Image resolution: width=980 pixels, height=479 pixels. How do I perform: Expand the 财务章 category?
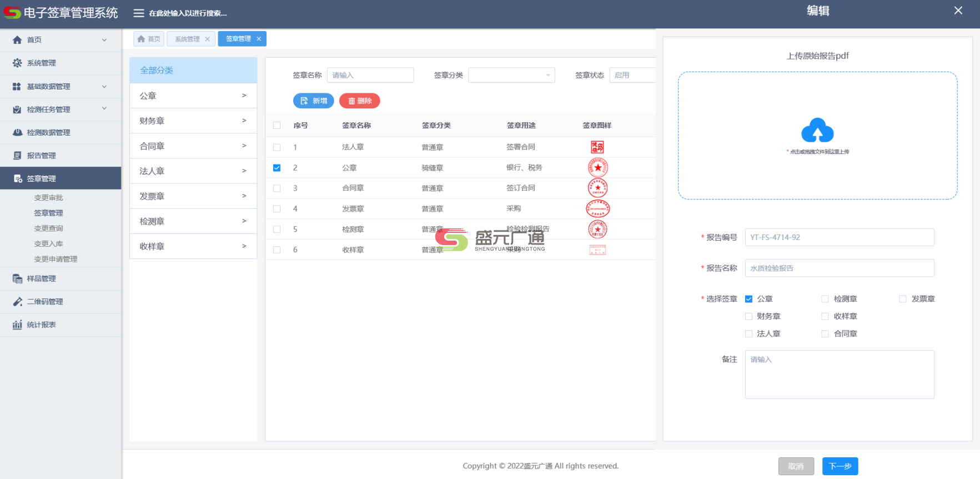click(x=193, y=121)
